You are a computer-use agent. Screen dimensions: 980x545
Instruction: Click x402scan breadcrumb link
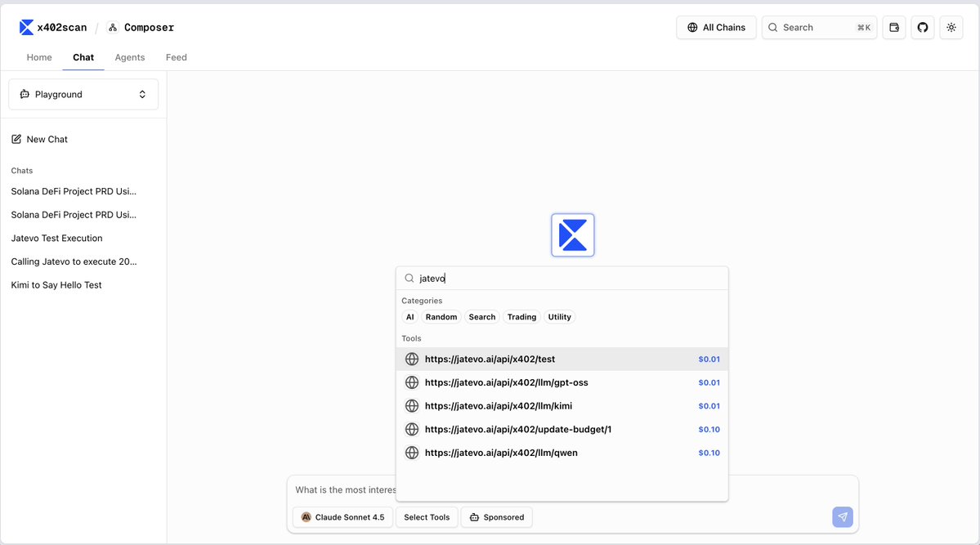53,28
